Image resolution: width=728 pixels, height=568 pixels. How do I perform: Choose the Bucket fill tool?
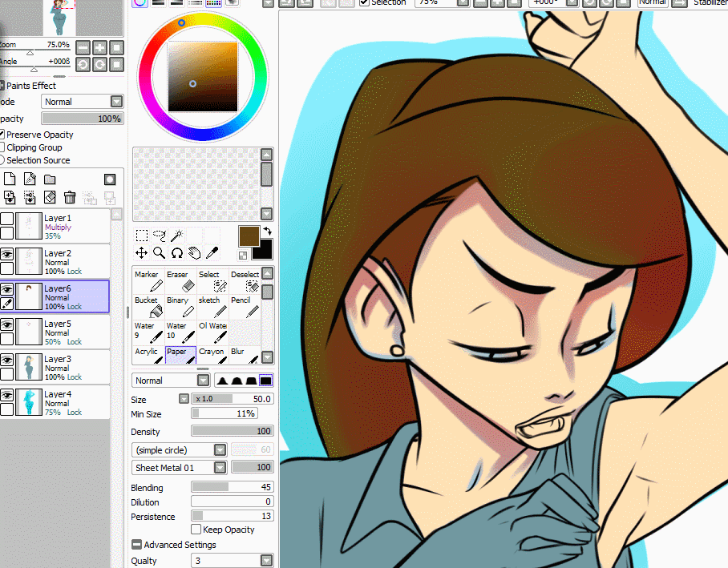pyautogui.click(x=148, y=306)
